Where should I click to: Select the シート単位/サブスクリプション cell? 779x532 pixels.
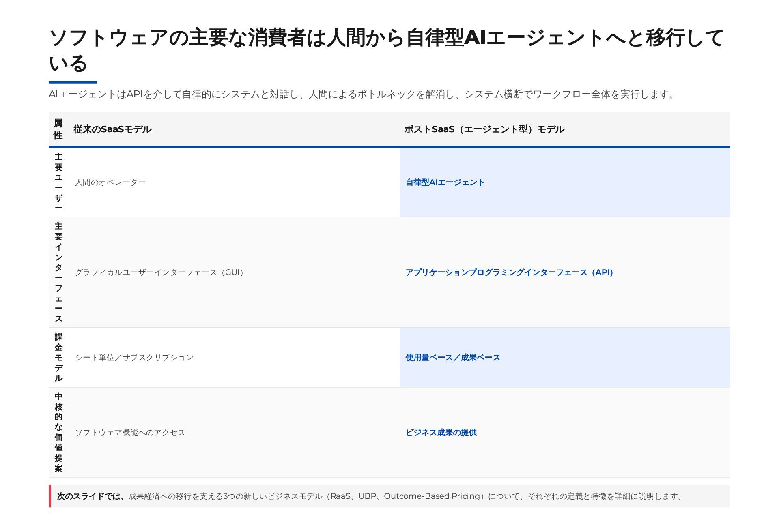click(134, 358)
